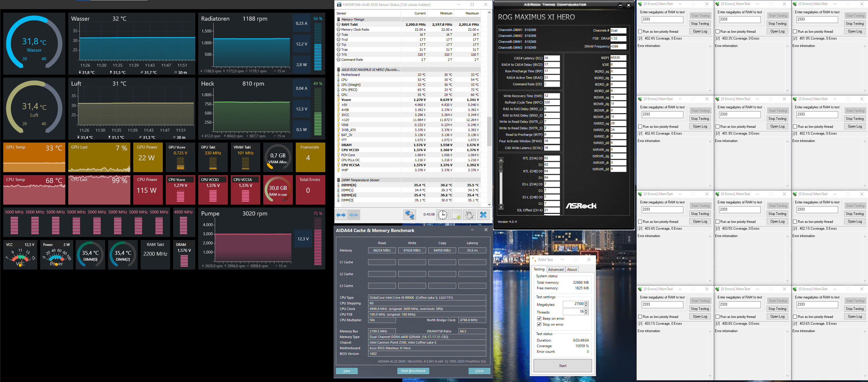
Task: Toggle Beep on error checkbox in RAM Test
Action: click(539, 319)
